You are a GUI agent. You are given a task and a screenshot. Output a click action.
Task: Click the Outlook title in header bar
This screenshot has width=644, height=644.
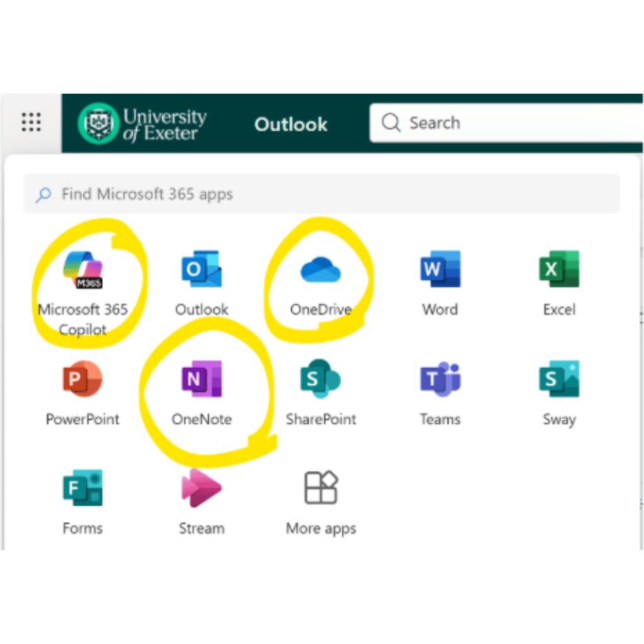tap(291, 124)
